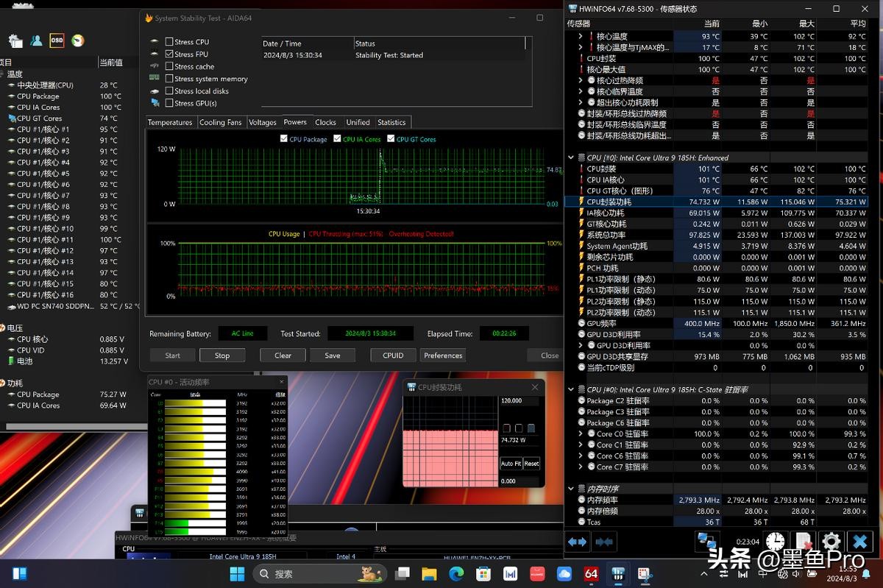Image resolution: width=883 pixels, height=588 pixels.
Task: Open the Clocks tab
Action: [x=325, y=122]
